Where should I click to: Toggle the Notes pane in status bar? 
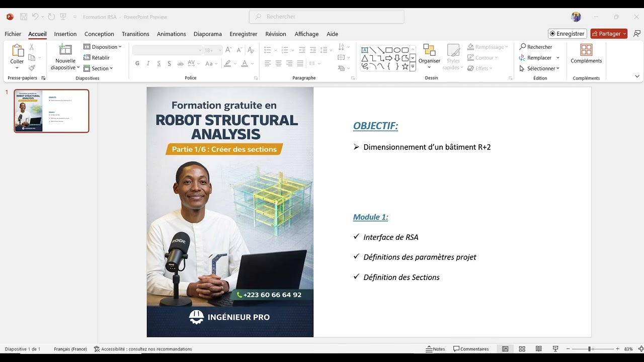point(436,349)
